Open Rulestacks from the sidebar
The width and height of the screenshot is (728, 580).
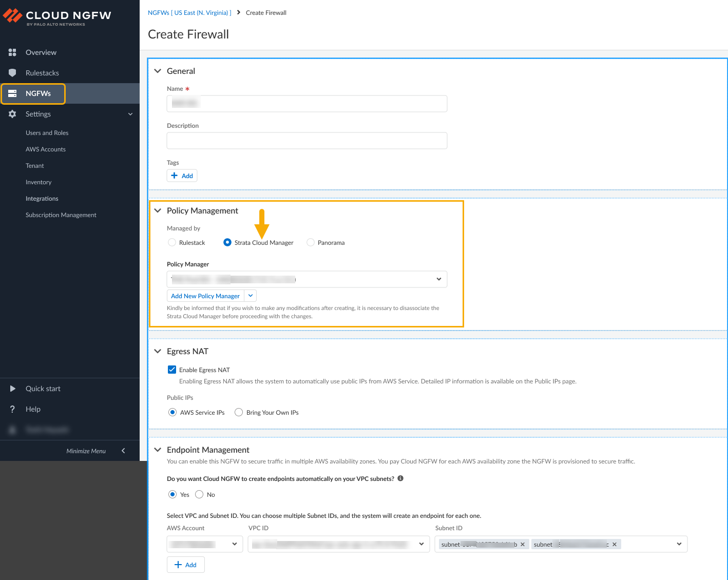pyautogui.click(x=42, y=73)
